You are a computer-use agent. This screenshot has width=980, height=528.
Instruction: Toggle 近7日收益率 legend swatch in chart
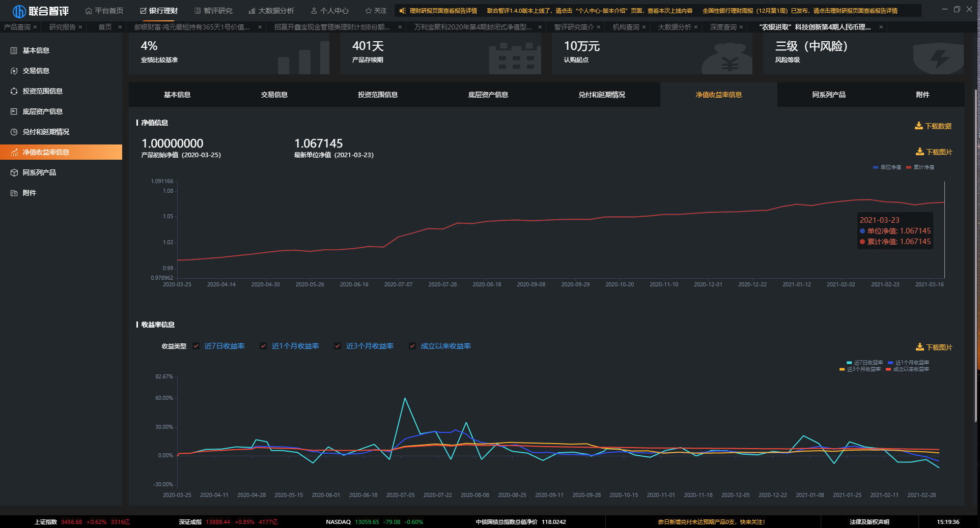pyautogui.click(x=849, y=363)
